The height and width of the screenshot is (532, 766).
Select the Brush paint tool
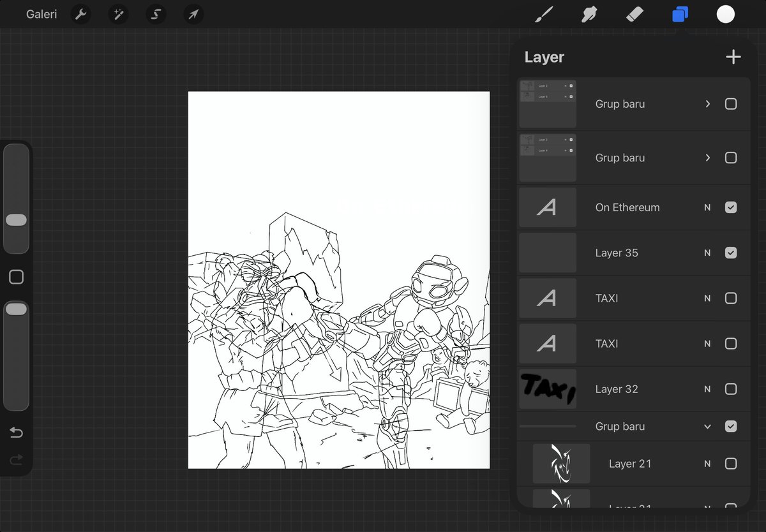tap(543, 14)
